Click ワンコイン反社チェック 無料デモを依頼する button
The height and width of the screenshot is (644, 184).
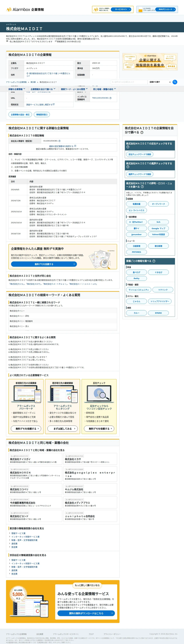click(x=99, y=428)
